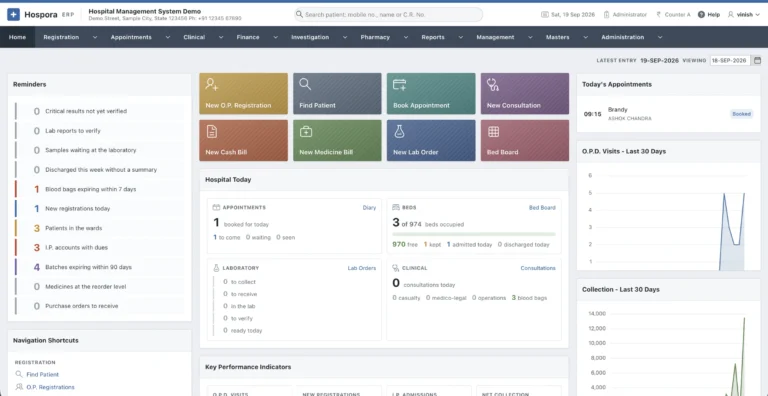The height and width of the screenshot is (396, 768).
Task: Open the New Lab Order tile
Action: tap(431, 140)
